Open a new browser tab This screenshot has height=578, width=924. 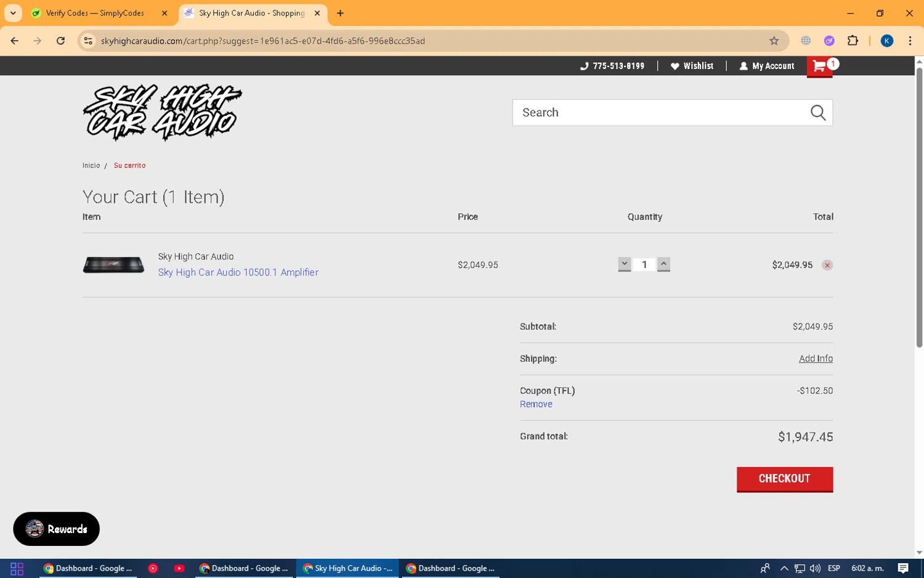click(340, 13)
